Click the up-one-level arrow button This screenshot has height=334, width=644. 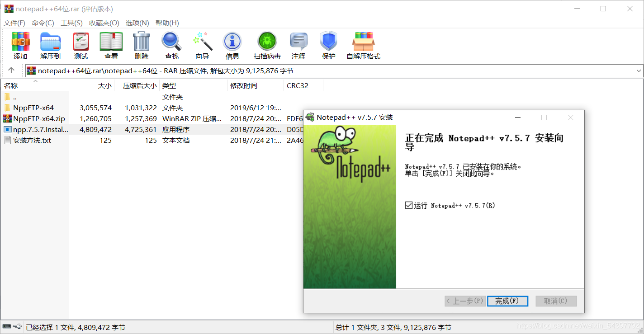(x=12, y=71)
